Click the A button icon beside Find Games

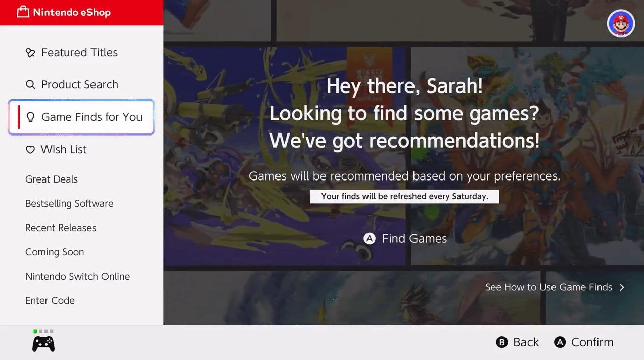[370, 239]
